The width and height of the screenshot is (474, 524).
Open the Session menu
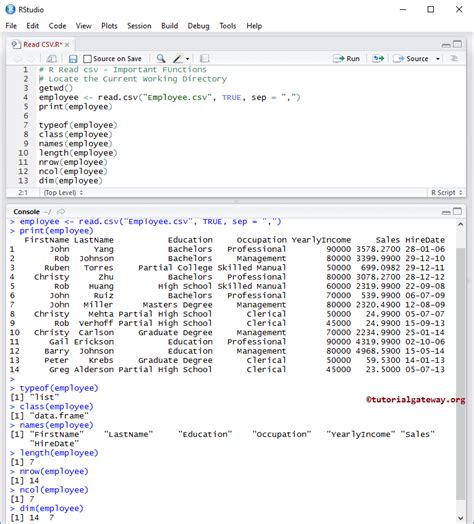tap(139, 26)
